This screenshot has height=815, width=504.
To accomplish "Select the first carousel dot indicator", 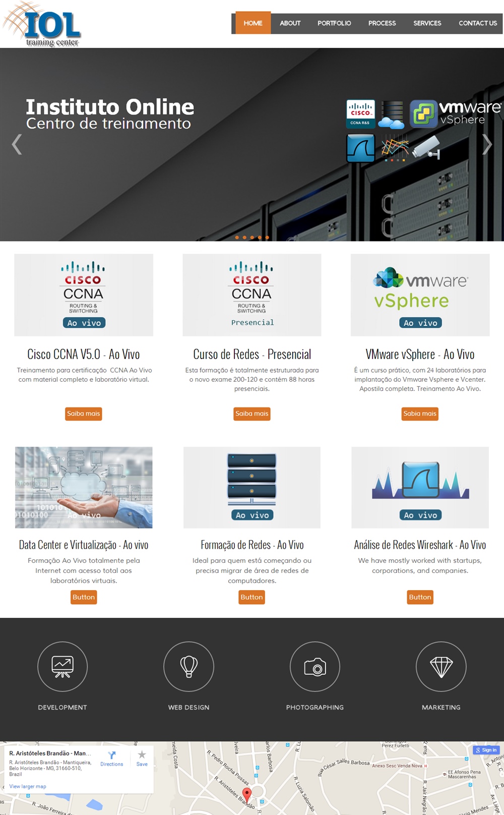I will [x=237, y=237].
